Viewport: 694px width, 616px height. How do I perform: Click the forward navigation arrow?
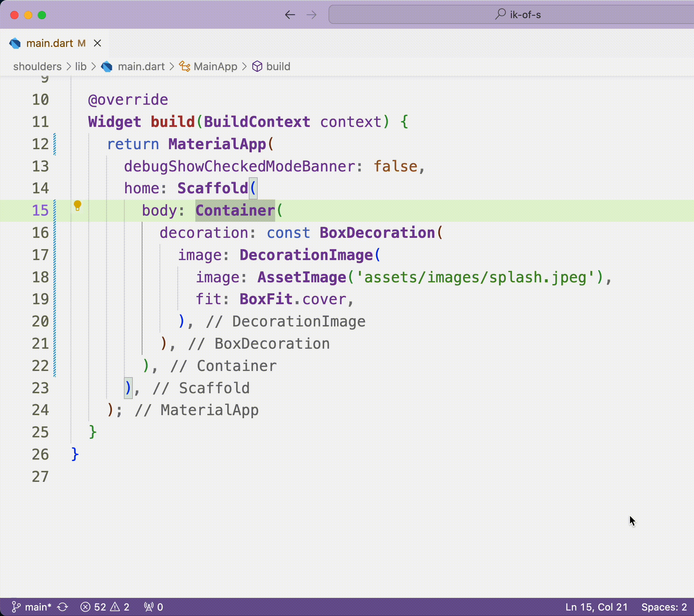(x=312, y=14)
